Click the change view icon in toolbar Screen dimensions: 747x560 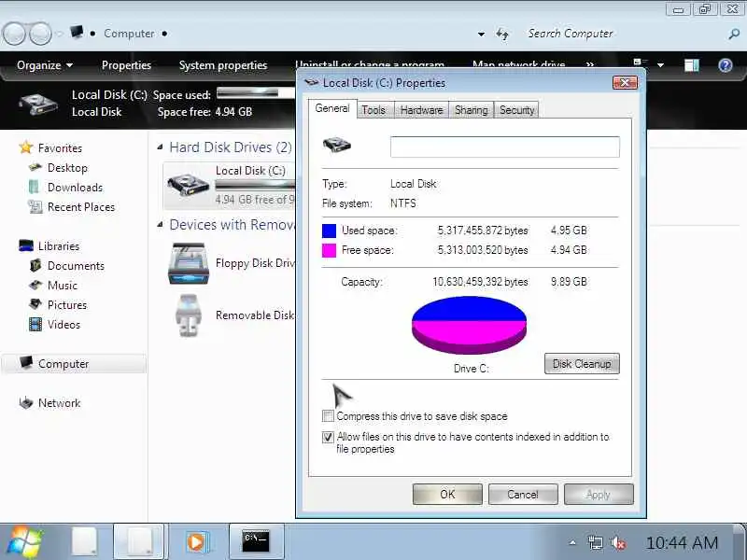click(x=641, y=63)
